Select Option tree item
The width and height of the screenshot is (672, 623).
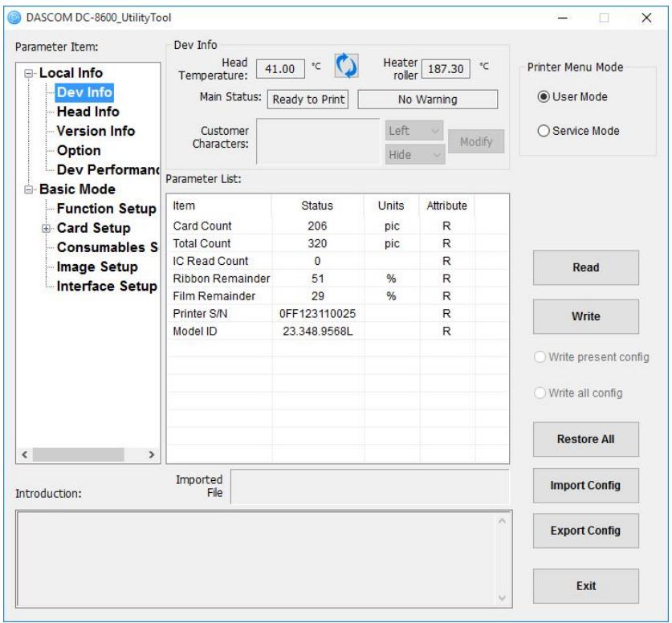click(x=79, y=150)
